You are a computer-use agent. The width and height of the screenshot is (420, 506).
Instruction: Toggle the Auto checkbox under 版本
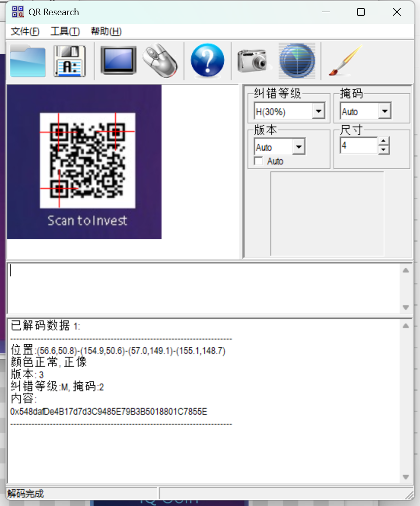[259, 161]
